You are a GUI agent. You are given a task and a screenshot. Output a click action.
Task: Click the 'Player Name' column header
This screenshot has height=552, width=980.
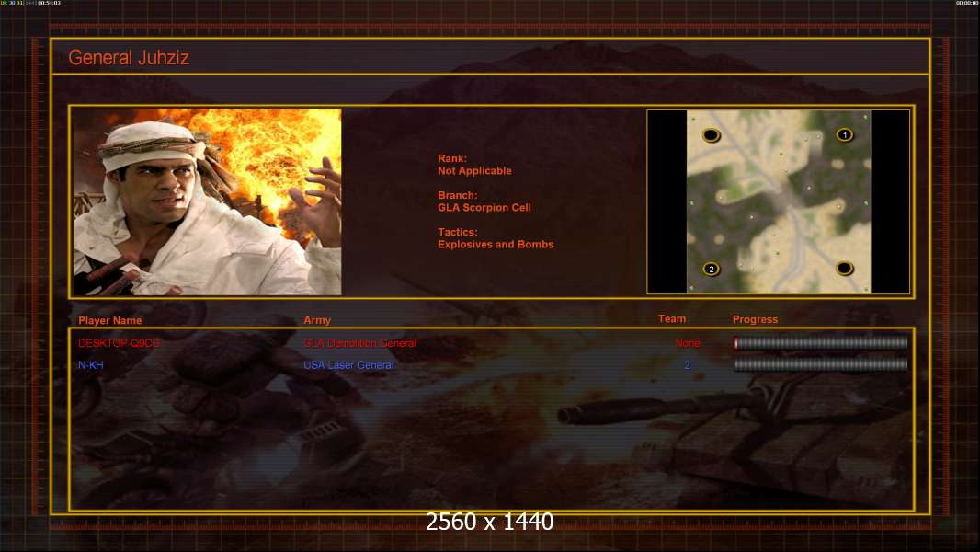110,320
